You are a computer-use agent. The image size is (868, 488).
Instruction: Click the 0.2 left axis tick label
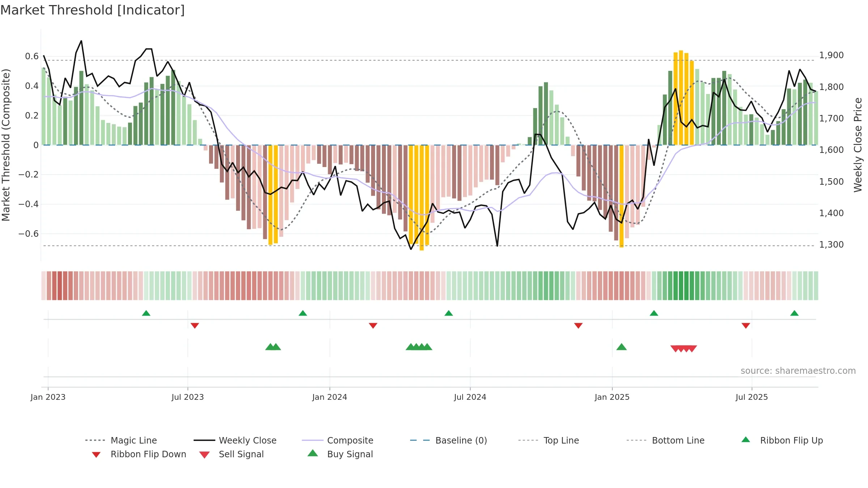[32, 116]
